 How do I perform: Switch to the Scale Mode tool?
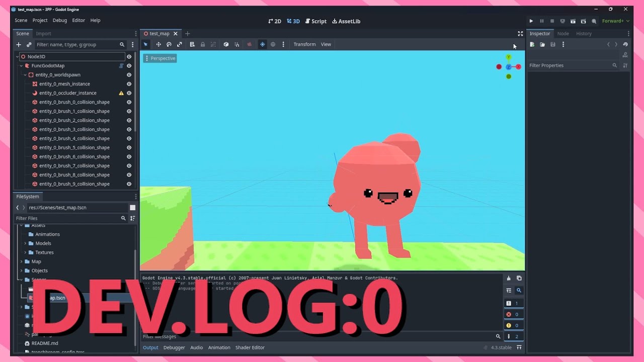tap(179, 44)
